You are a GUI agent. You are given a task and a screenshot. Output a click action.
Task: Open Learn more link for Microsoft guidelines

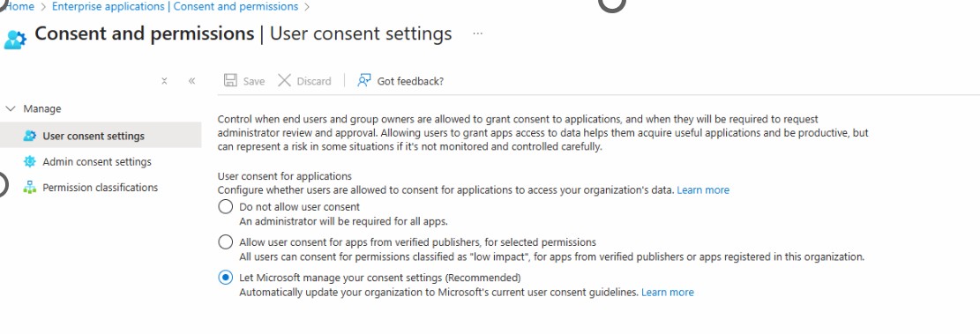[668, 293]
